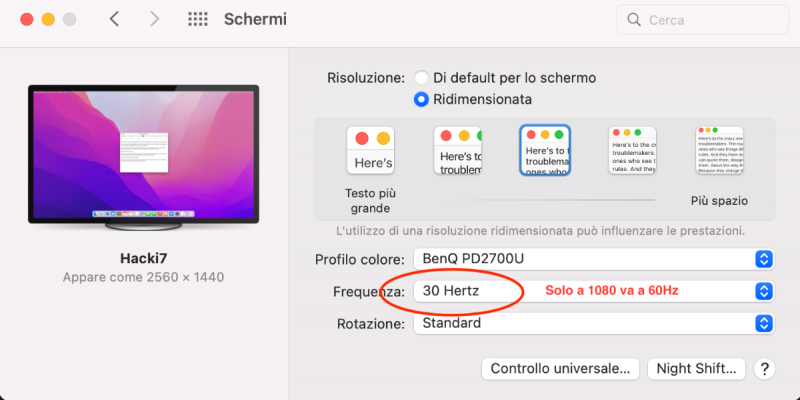Select the 'Più spazio' scaling thumbnail
The width and height of the screenshot is (800, 400).
(x=719, y=151)
